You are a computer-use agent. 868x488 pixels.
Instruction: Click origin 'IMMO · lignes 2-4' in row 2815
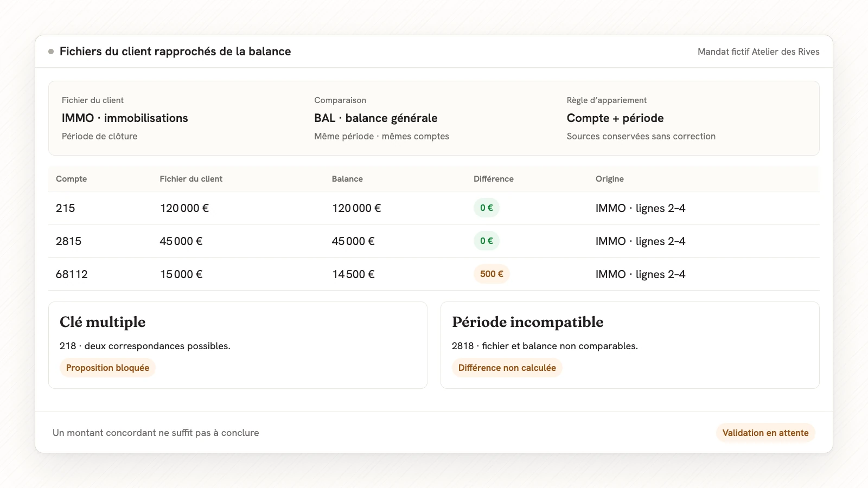[640, 241]
